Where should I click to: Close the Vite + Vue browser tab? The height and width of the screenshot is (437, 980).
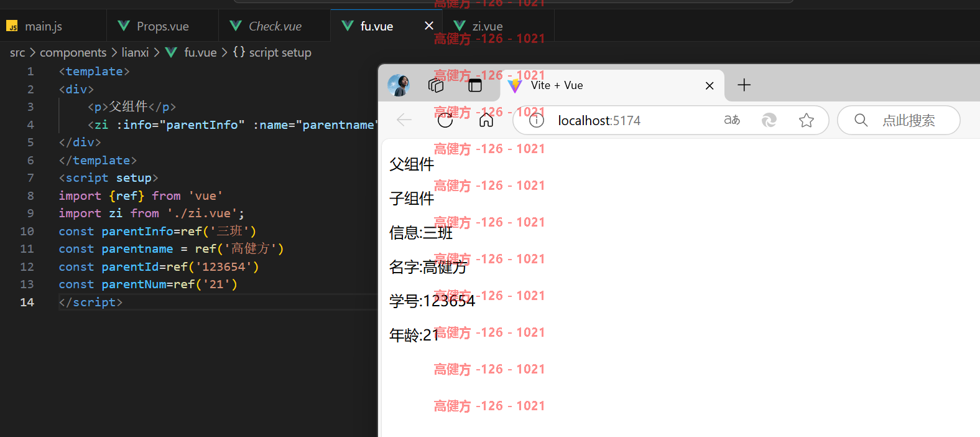[710, 86]
